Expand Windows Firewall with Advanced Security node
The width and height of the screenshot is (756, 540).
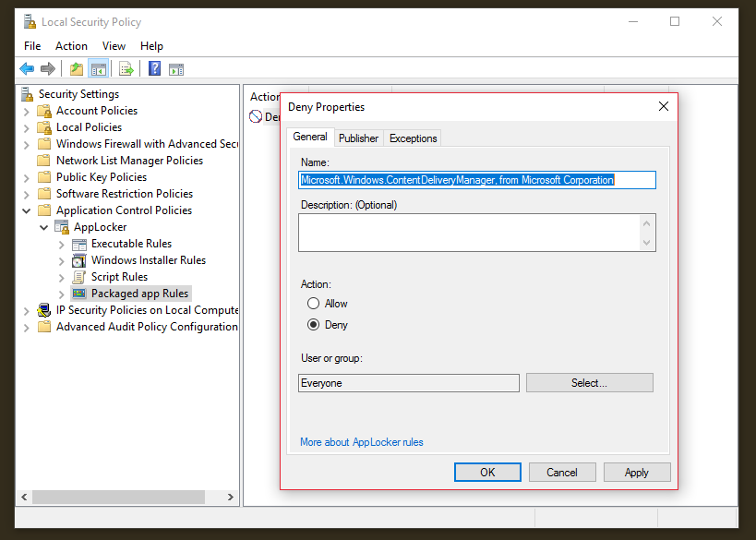pyautogui.click(x=27, y=145)
